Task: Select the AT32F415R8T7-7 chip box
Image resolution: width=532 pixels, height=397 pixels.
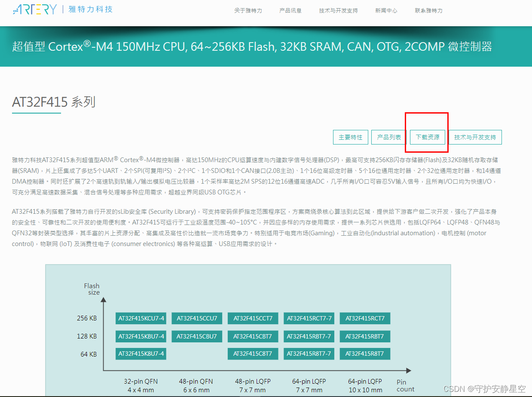Action: [x=309, y=354]
